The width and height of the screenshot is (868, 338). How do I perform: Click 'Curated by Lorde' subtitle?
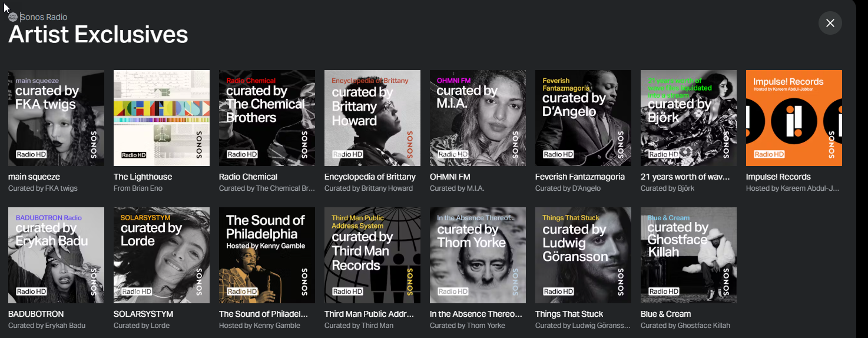(x=141, y=326)
